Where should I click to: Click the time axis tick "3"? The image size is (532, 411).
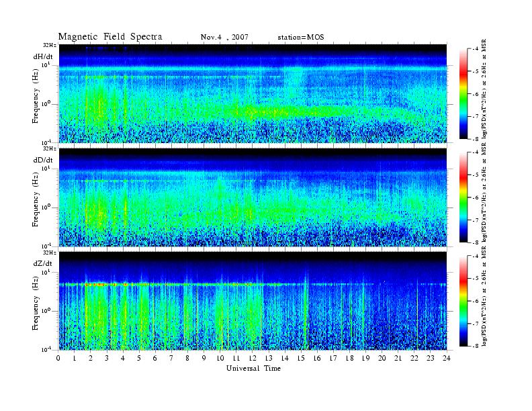tap(107, 358)
